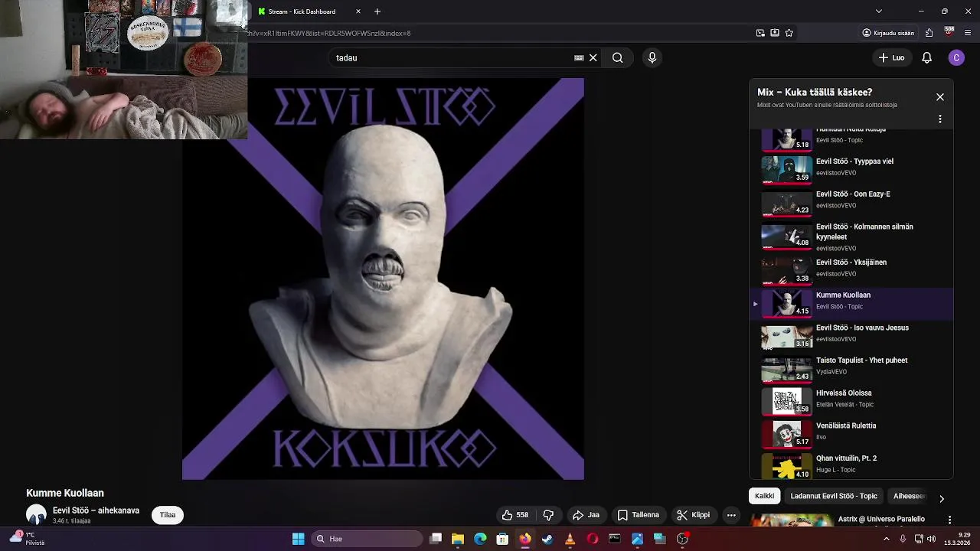Open Windows Start menu
This screenshot has height=551, width=980.
[298, 539]
